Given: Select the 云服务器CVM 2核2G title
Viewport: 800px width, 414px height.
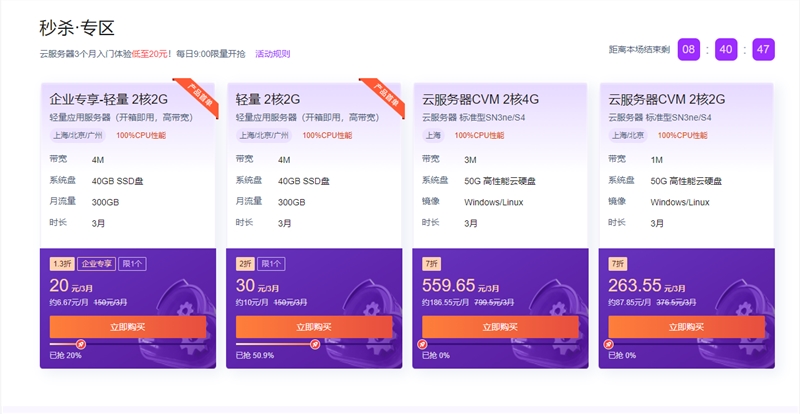Looking at the screenshot, I should [x=667, y=99].
